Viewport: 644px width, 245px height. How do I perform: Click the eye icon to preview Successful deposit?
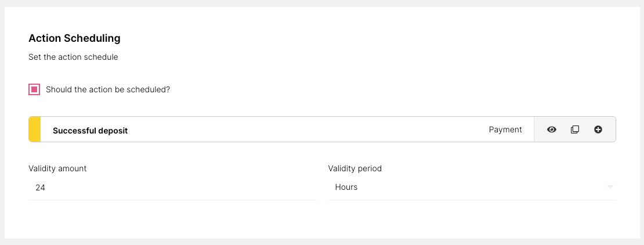coord(552,129)
